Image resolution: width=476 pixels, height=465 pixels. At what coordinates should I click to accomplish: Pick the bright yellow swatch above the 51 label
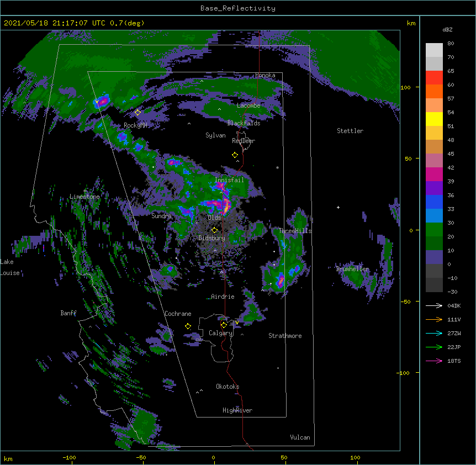pyautogui.click(x=434, y=119)
